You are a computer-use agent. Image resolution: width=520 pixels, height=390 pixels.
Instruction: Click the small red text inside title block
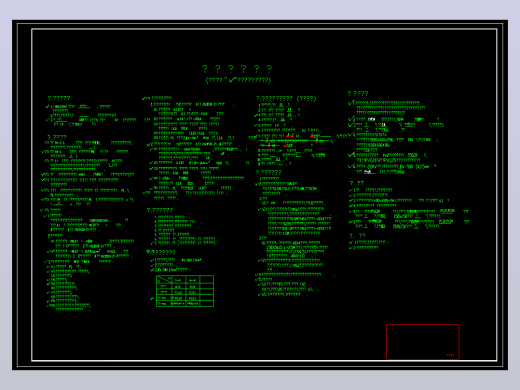click(450, 355)
